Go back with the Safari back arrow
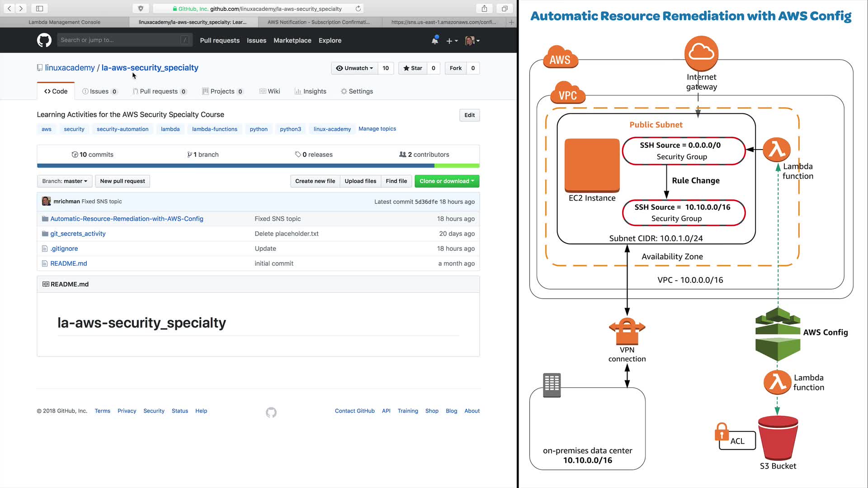Screen dimensions: 868x488 tap(9, 9)
